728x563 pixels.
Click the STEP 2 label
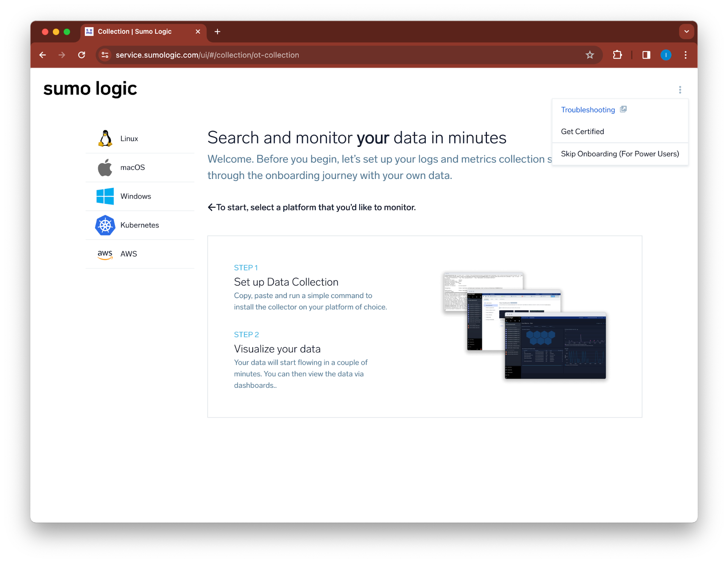246,335
